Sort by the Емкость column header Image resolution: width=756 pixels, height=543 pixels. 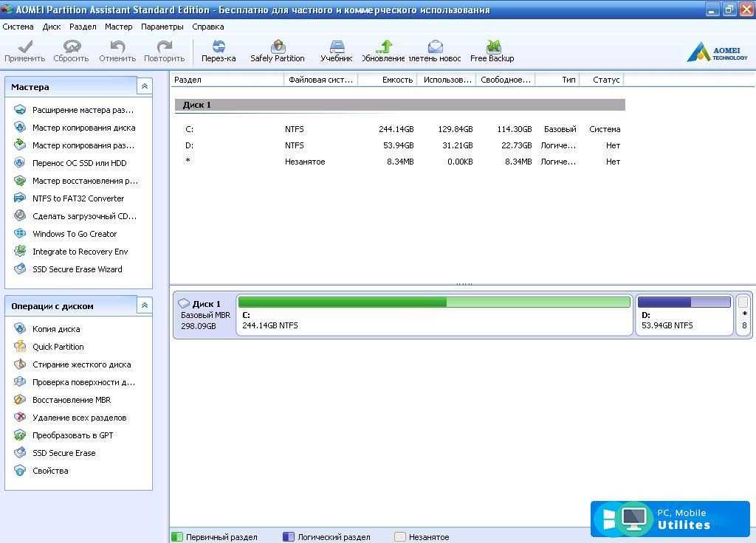click(388, 80)
